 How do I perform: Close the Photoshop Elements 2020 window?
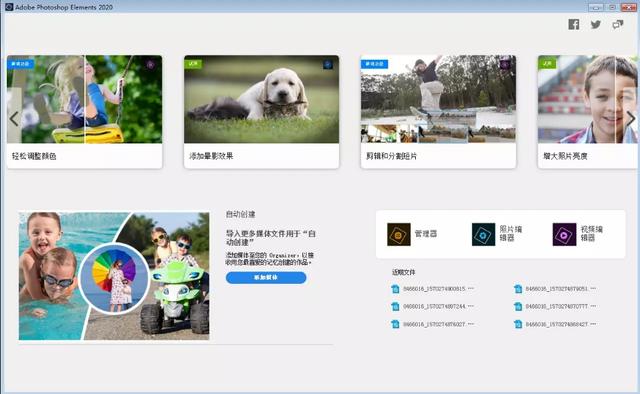[x=629, y=7]
